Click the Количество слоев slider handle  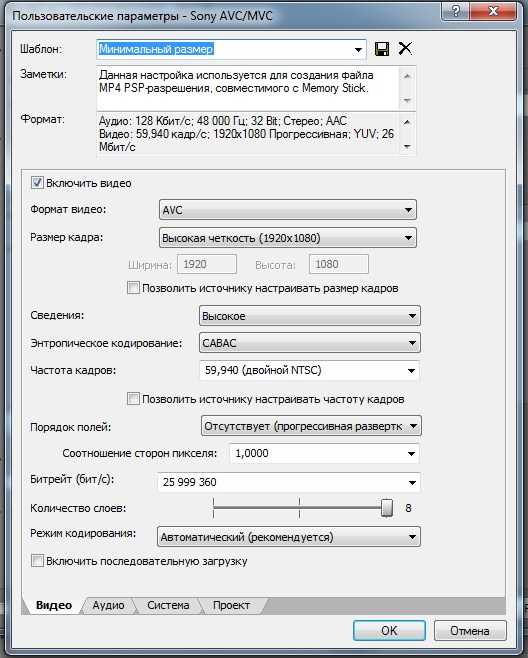click(387, 508)
